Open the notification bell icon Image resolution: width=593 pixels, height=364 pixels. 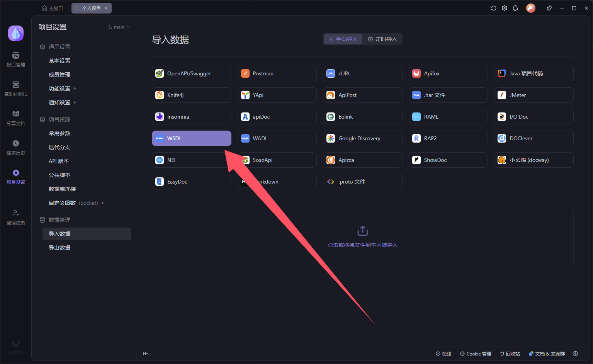click(515, 8)
